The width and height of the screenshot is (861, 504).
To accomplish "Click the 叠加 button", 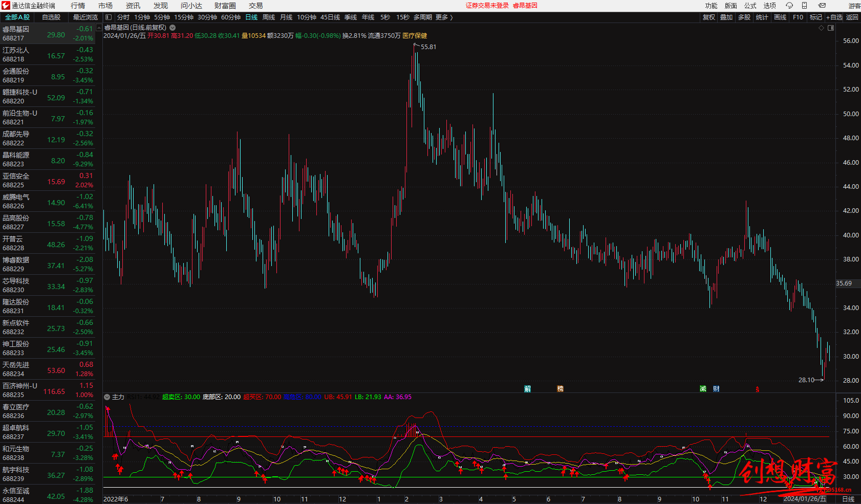I will [726, 17].
